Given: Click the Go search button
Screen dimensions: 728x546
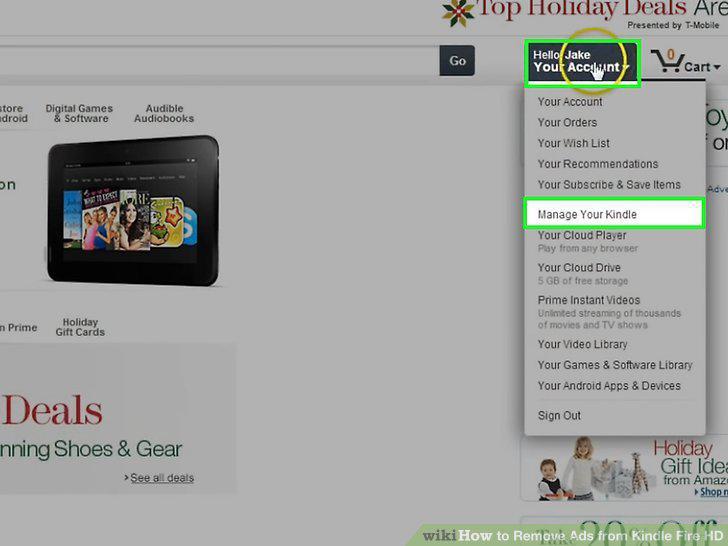Looking at the screenshot, I should pos(457,60).
